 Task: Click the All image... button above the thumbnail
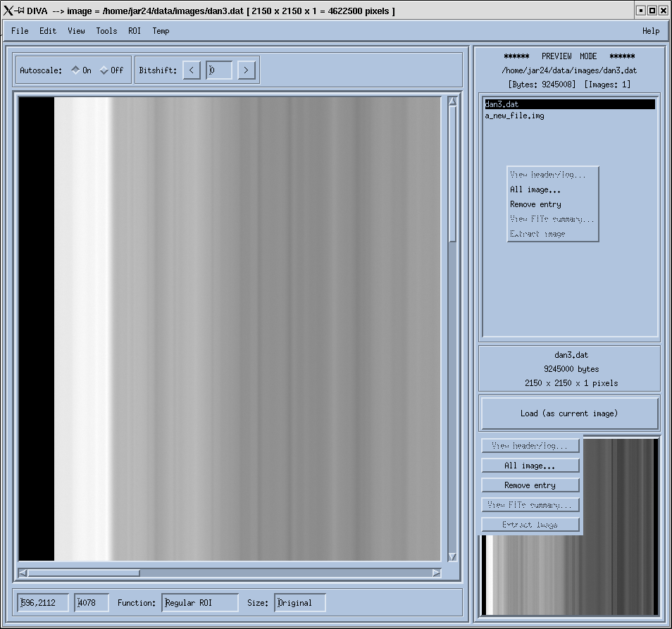(530, 466)
